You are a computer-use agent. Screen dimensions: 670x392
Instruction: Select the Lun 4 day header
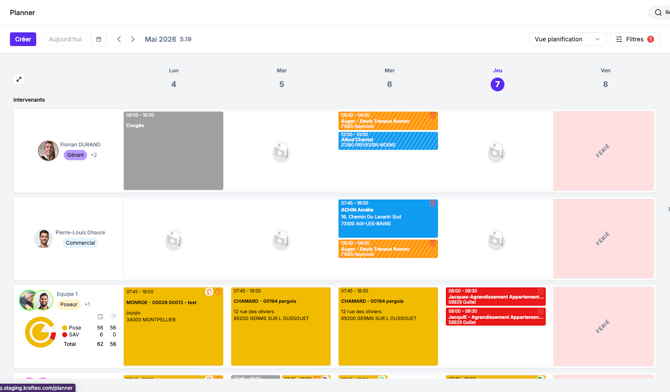tap(173, 78)
